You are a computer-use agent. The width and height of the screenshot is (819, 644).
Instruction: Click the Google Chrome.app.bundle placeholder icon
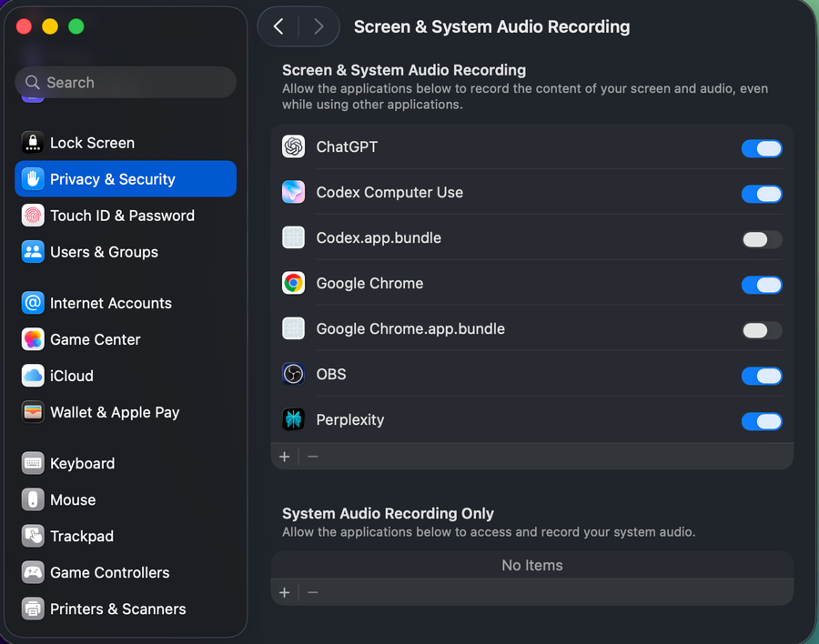(293, 328)
